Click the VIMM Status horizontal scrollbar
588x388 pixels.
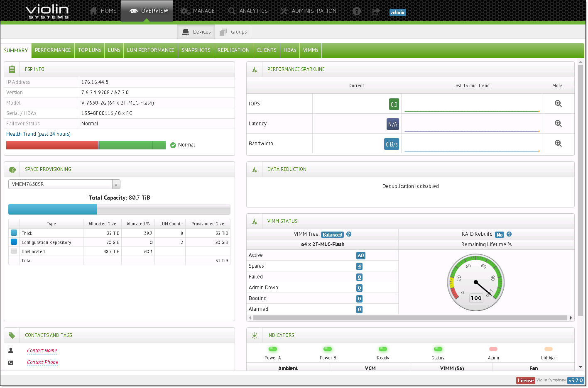tap(410, 318)
